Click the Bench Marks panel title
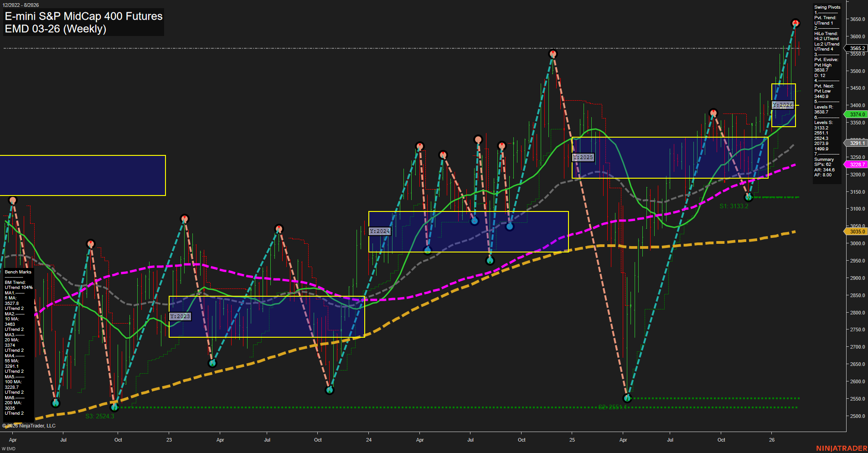Viewport: 868px width, 453px height. pyautogui.click(x=17, y=271)
